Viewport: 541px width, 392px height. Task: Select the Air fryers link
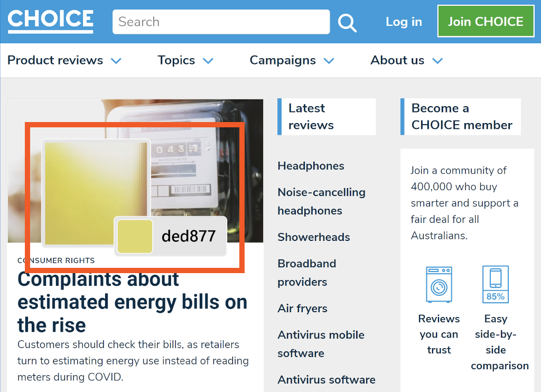click(x=302, y=309)
